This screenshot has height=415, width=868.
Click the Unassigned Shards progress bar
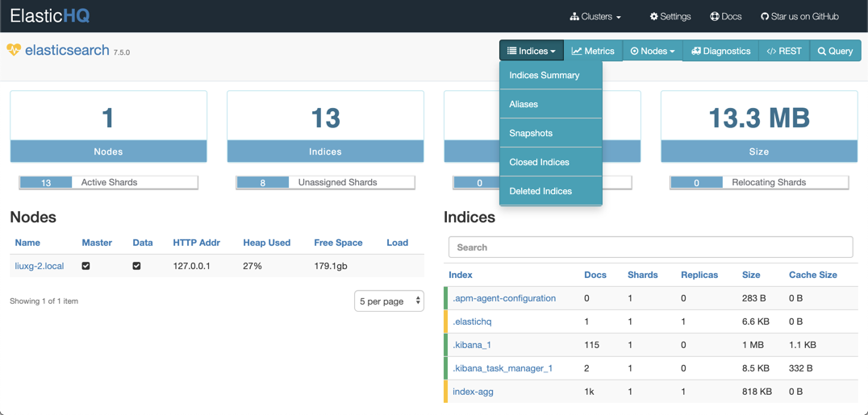[x=326, y=182]
